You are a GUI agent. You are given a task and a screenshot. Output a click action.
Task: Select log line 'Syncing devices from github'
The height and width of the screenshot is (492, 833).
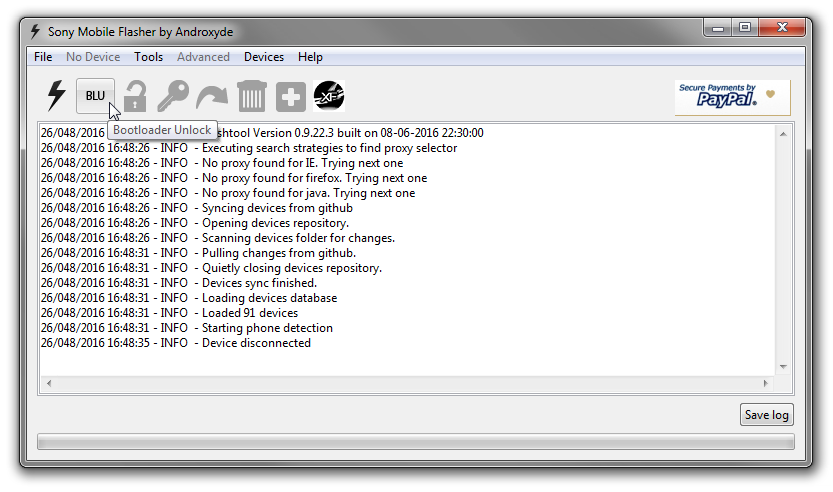tap(197, 208)
